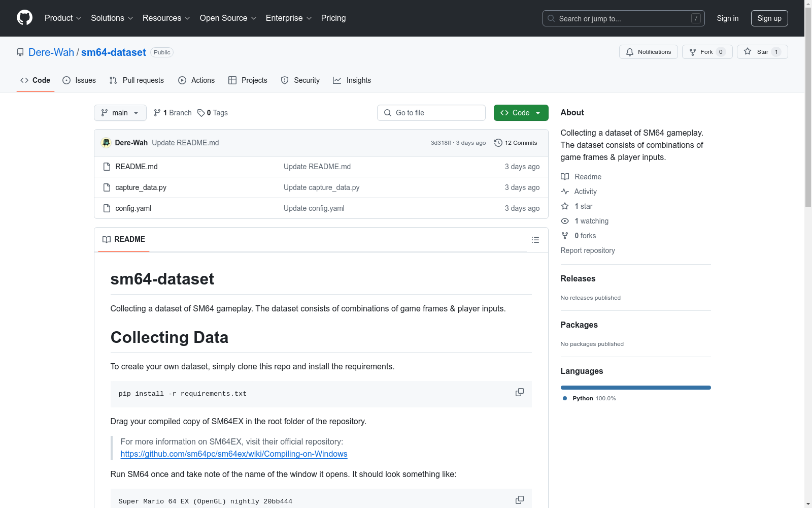Click the Dere-Wah avatar in commit row
Image resolution: width=812 pixels, height=508 pixels.
point(106,143)
